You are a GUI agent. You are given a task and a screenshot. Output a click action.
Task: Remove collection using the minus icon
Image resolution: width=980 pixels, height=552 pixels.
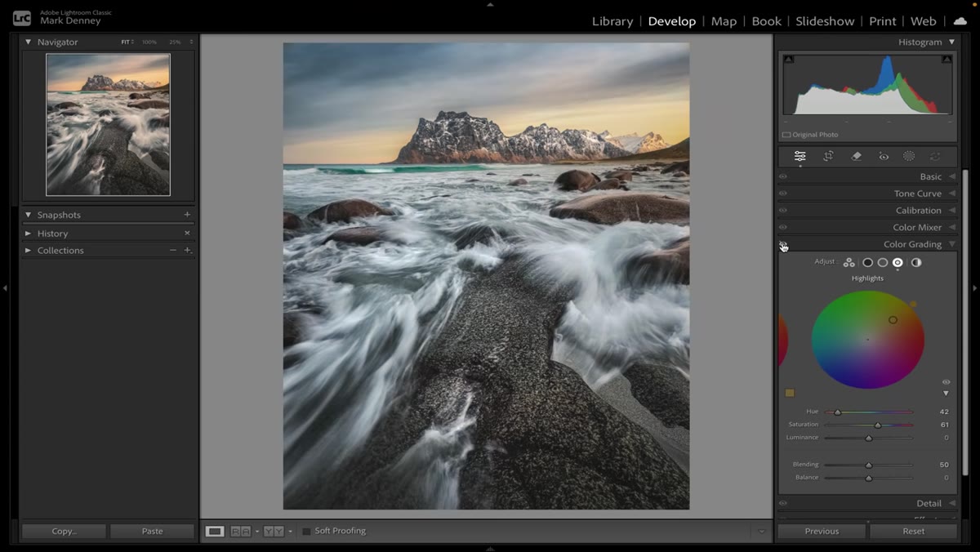coord(172,250)
